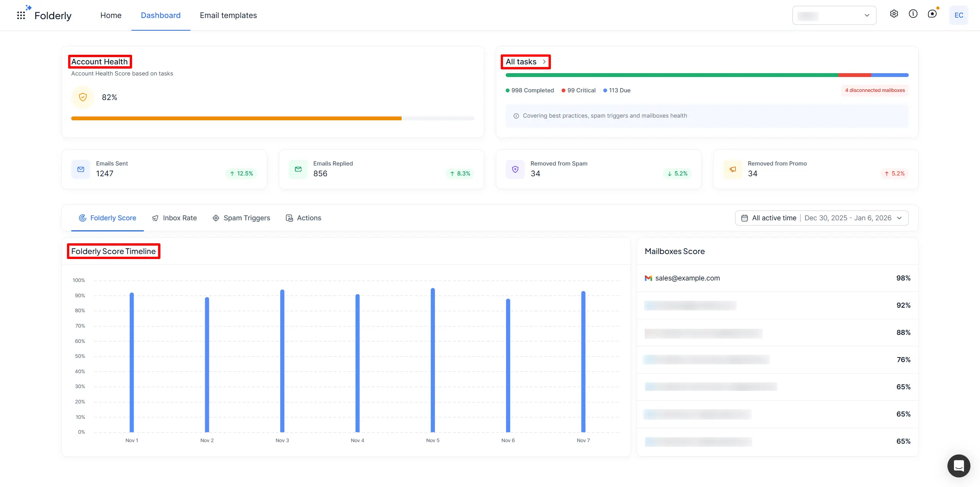Select the Dashboard tab
This screenshot has height=487, width=980.
click(160, 15)
